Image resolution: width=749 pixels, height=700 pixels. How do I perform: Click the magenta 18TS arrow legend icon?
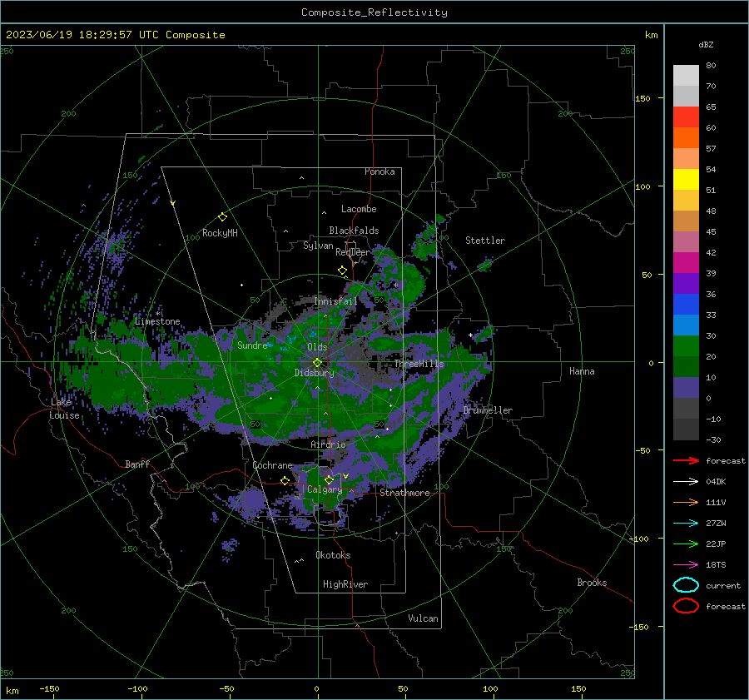pos(686,565)
